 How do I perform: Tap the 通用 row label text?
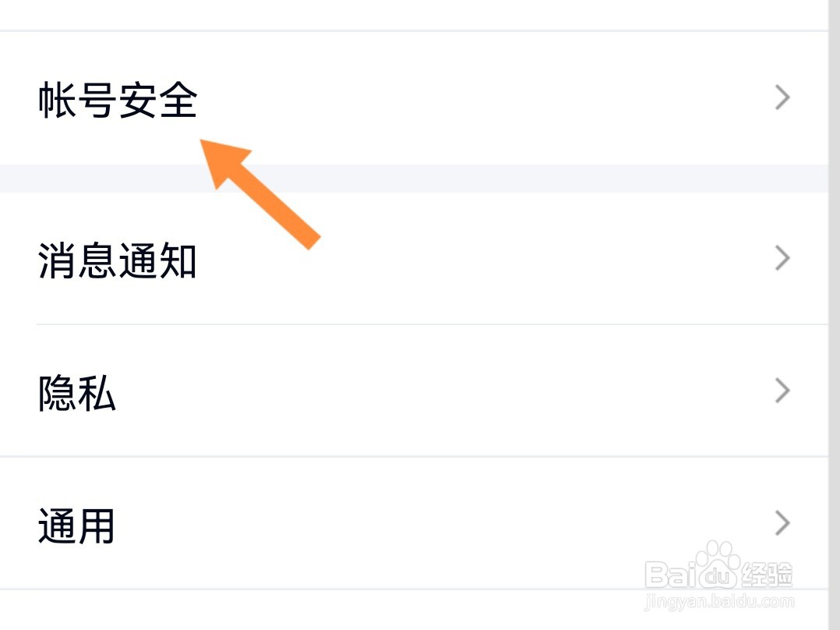click(75, 526)
